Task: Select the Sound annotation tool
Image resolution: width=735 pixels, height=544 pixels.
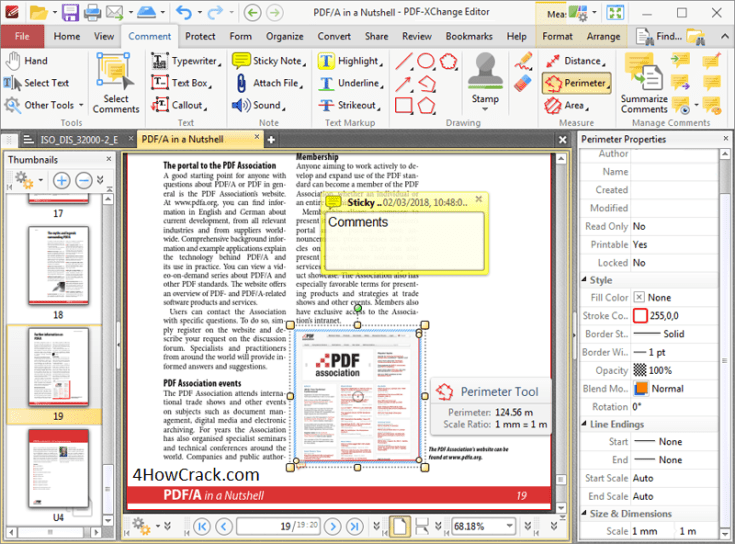Action: point(259,105)
